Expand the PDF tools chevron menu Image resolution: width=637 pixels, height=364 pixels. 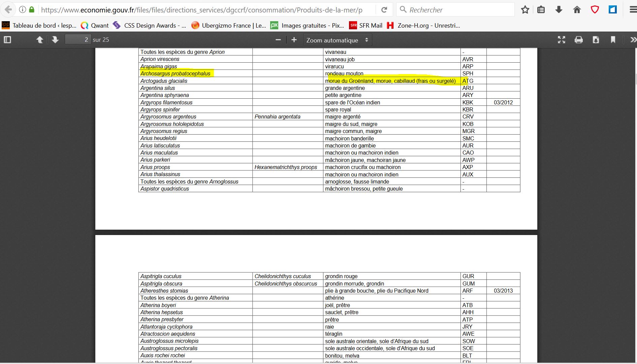633,40
